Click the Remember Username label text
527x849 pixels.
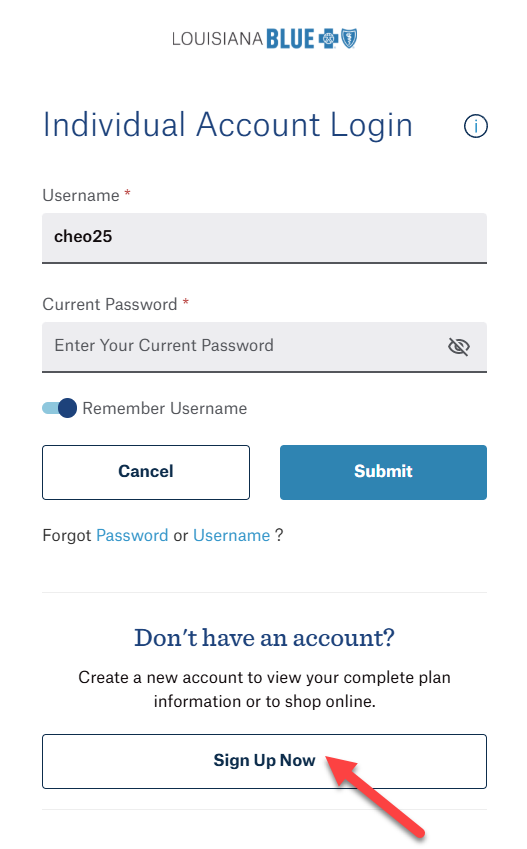165,408
